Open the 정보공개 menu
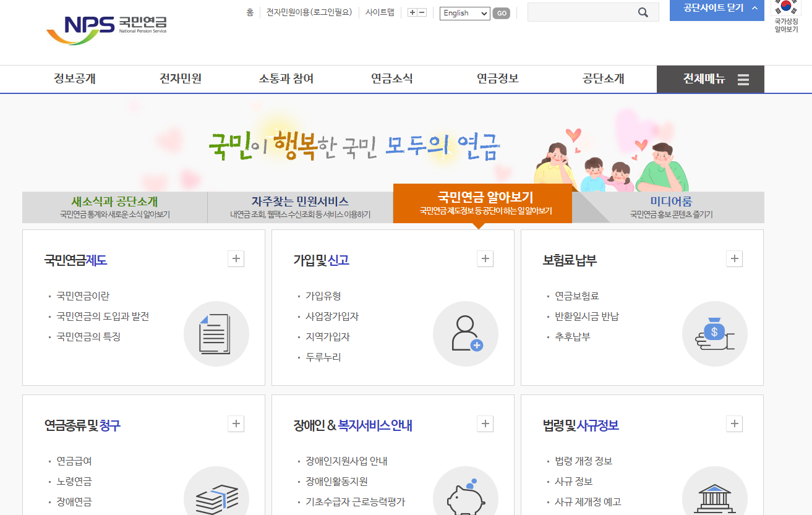The height and width of the screenshot is (515, 812). [x=75, y=79]
